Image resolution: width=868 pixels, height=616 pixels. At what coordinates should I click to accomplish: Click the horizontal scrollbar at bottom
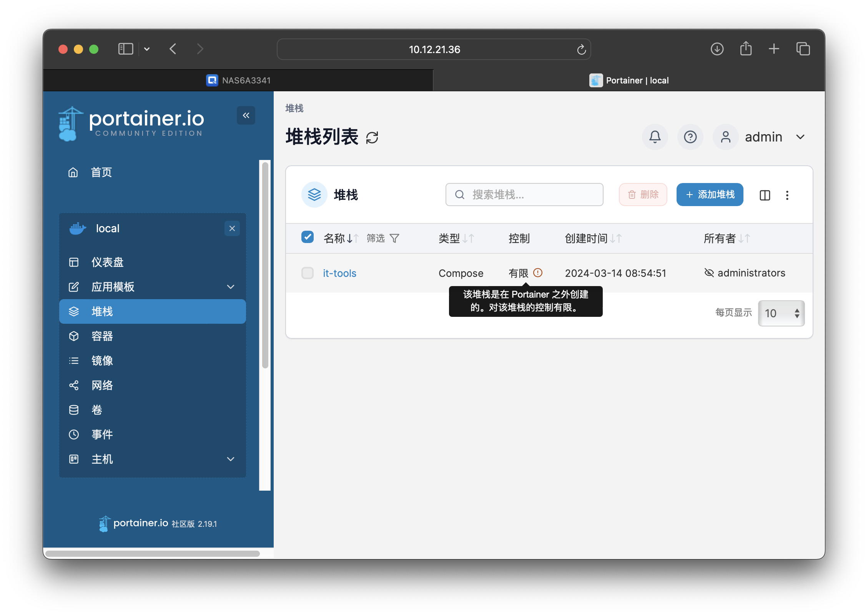(x=153, y=553)
